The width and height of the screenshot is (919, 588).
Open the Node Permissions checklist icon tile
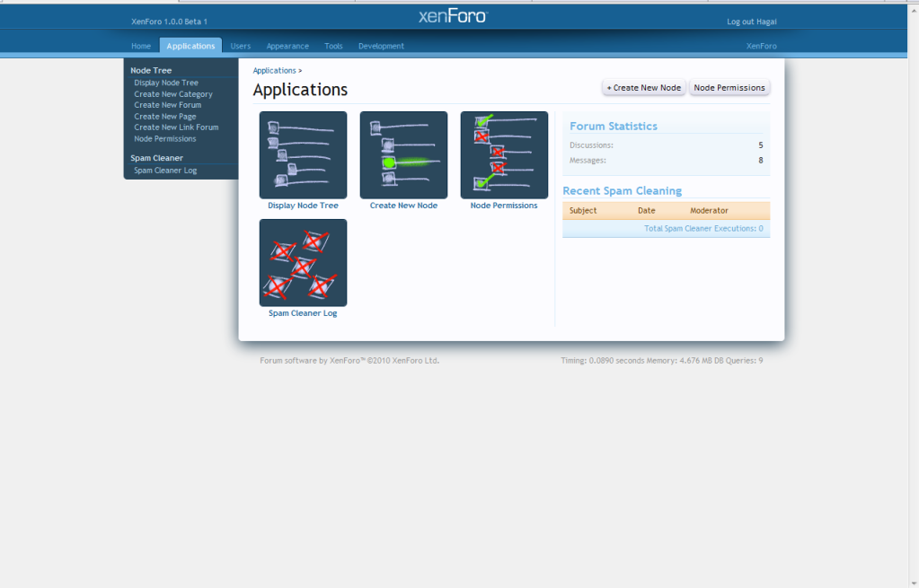[x=504, y=155]
